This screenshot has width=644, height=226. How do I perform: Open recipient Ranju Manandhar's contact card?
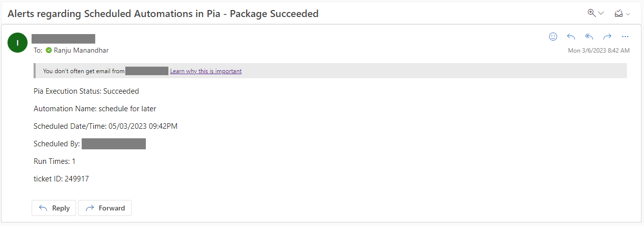81,50
